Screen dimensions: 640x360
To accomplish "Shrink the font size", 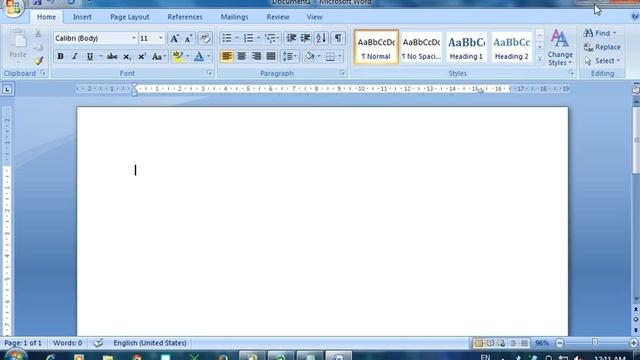I will coord(188,38).
